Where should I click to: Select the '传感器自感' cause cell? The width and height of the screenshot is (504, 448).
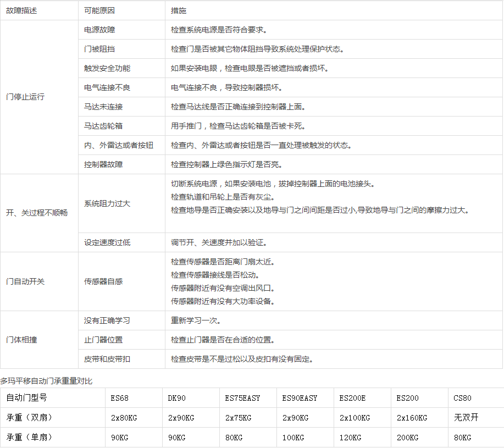coord(103,281)
